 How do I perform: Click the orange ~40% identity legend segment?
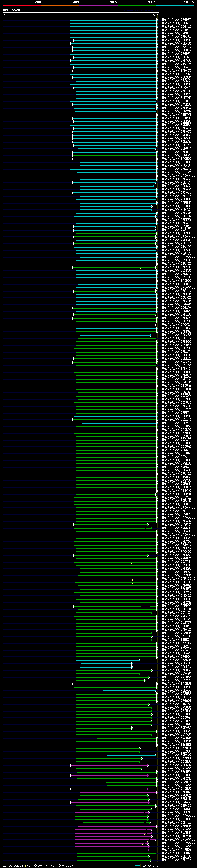(x=60, y=6)
